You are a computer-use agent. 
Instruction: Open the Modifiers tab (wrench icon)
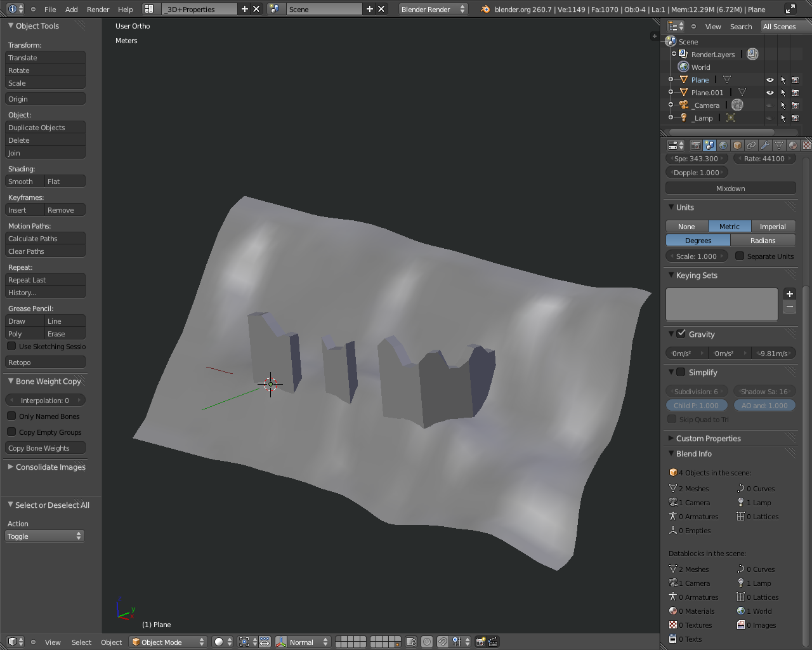tap(765, 145)
